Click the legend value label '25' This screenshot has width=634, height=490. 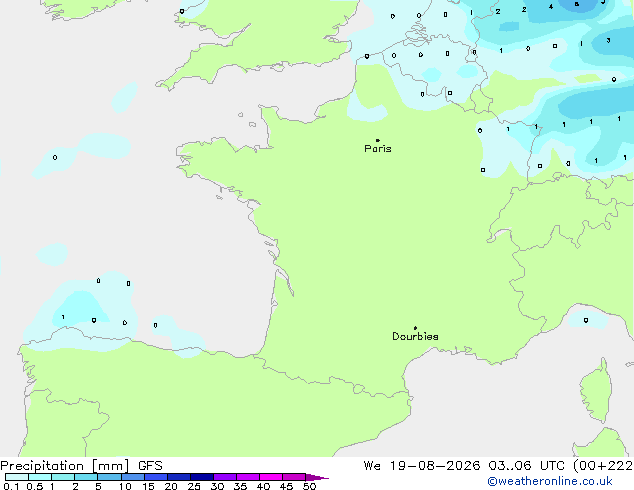194,486
